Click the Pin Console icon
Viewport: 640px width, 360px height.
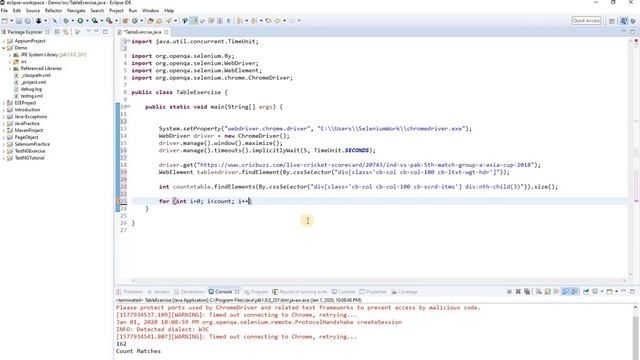(586, 291)
